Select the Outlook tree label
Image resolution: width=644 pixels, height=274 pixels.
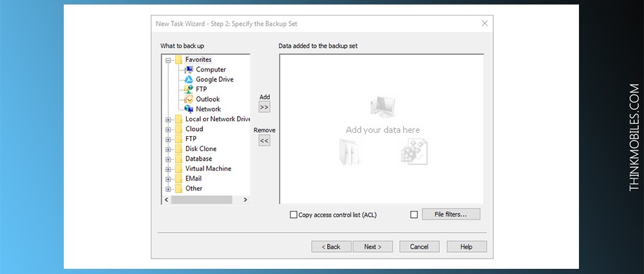point(208,99)
